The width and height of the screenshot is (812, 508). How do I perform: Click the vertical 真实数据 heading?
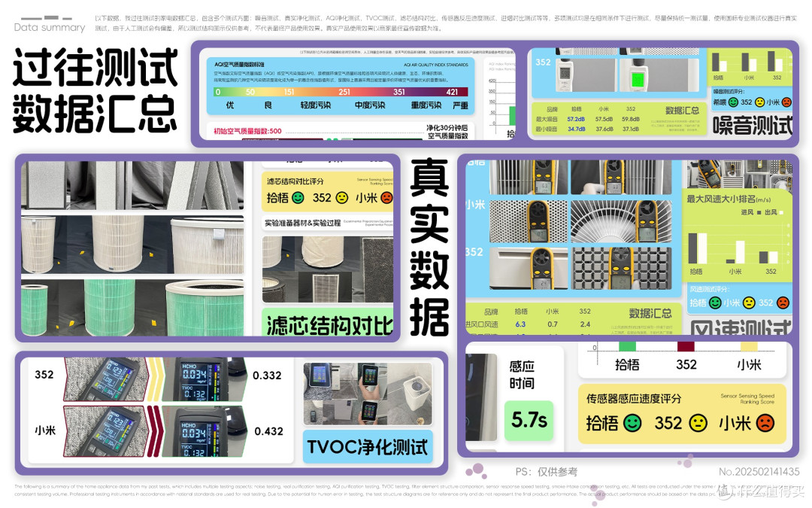coord(429,248)
